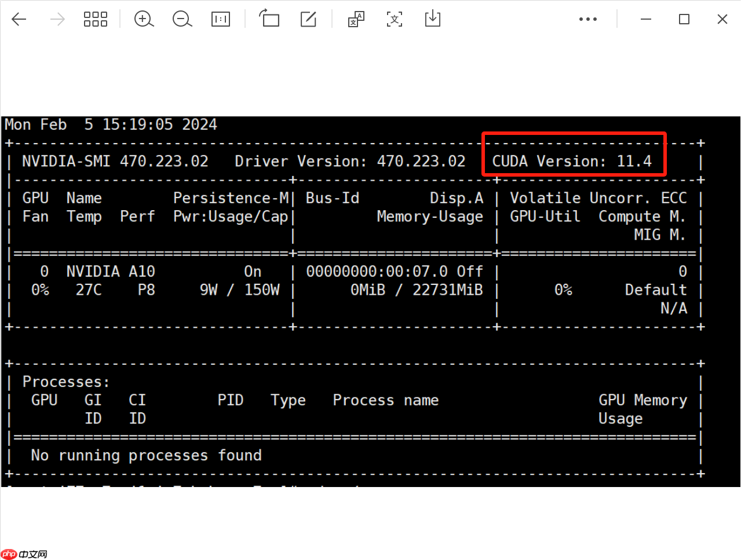The image size is (741, 560).
Task: Zoom out of the image
Action: [x=182, y=19]
